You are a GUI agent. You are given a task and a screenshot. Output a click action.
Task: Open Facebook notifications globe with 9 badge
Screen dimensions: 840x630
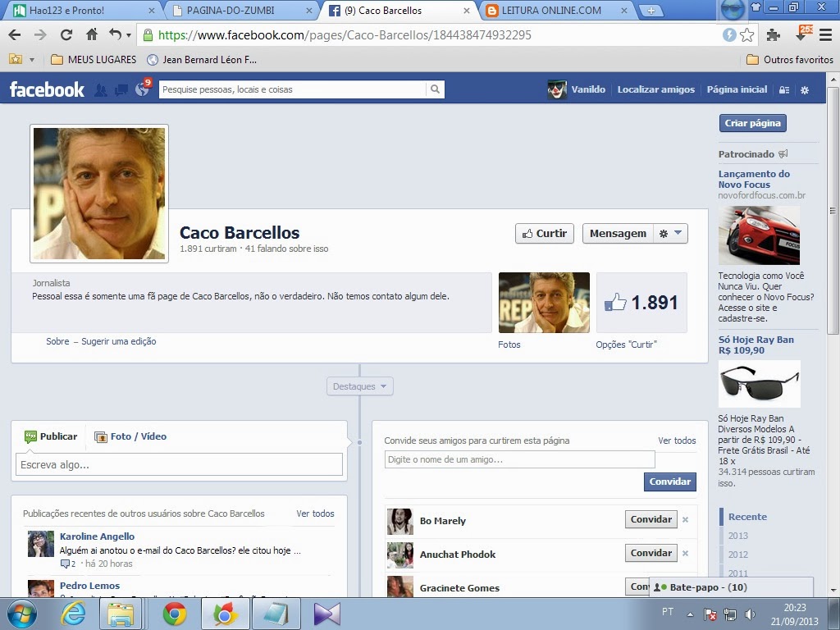(x=143, y=88)
